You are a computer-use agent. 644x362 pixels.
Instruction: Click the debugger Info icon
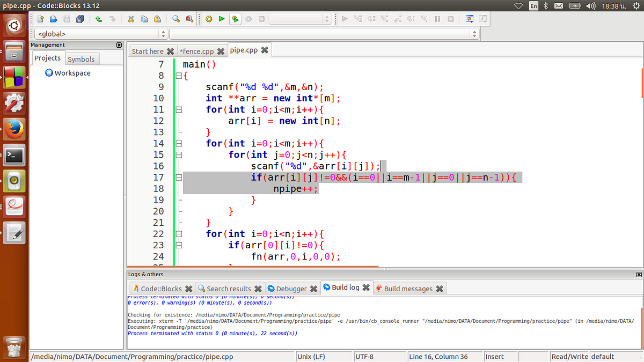click(482, 19)
